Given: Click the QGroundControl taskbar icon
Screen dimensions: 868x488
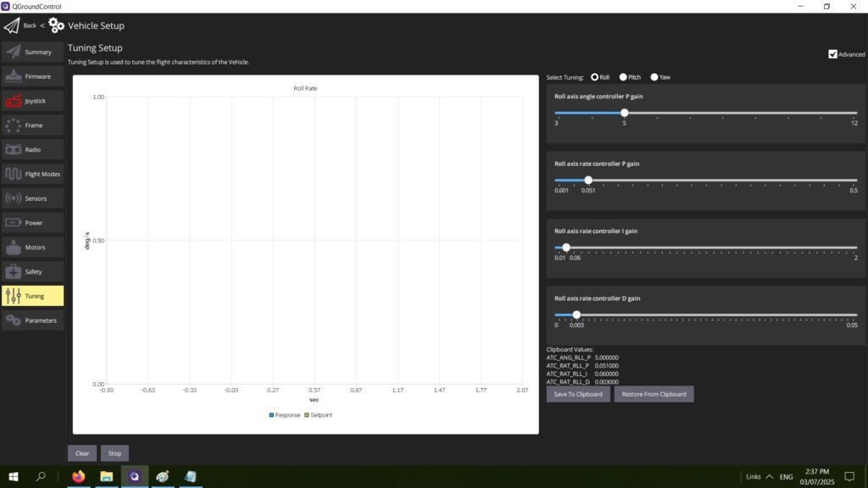Looking at the screenshot, I should [135, 476].
